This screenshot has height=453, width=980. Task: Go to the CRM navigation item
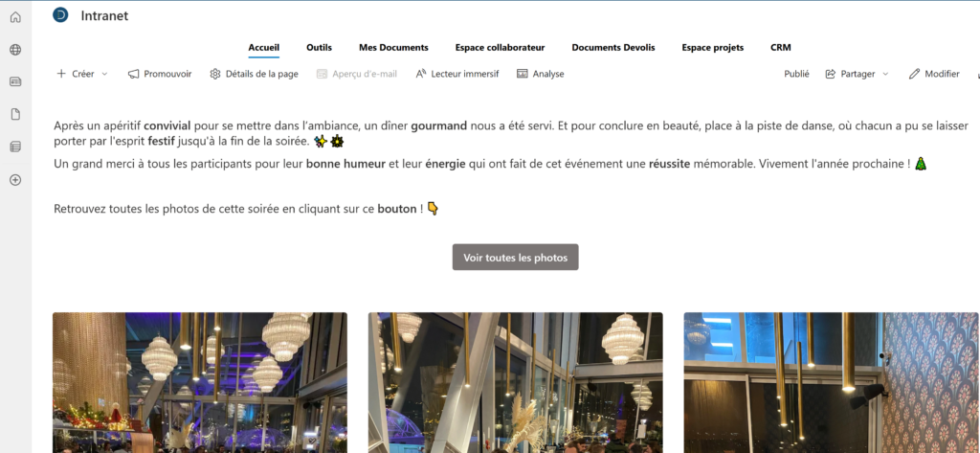pyautogui.click(x=781, y=48)
